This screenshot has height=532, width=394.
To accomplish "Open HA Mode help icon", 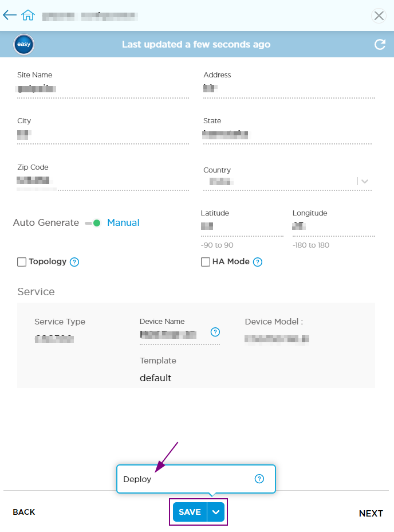I will pyautogui.click(x=258, y=262).
